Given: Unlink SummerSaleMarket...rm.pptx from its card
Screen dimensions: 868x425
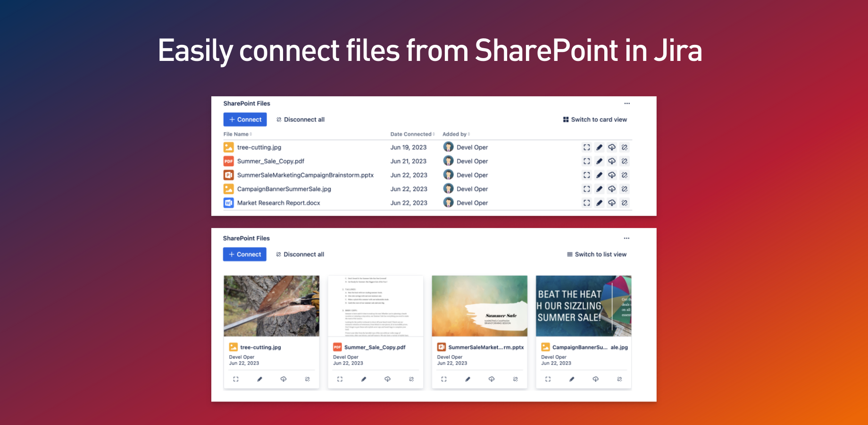Looking at the screenshot, I should [x=515, y=379].
